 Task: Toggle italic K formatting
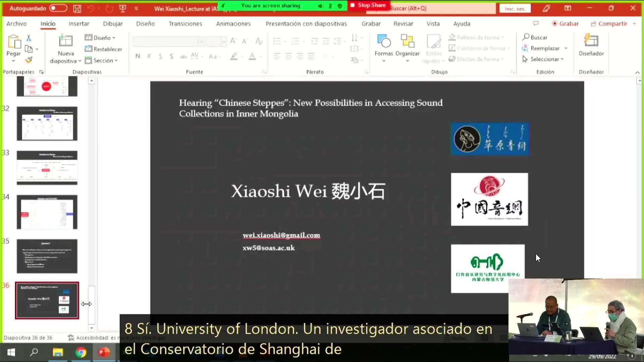tap(149, 56)
